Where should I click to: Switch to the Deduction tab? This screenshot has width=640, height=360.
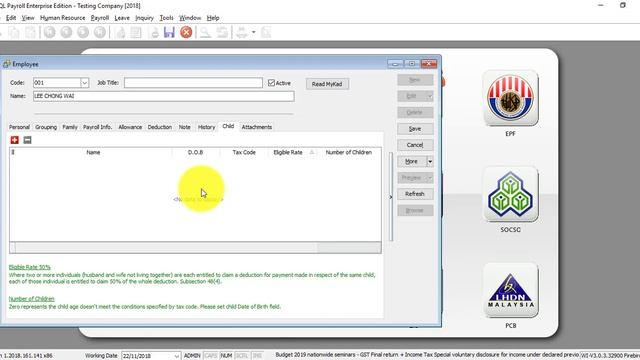[x=160, y=127]
